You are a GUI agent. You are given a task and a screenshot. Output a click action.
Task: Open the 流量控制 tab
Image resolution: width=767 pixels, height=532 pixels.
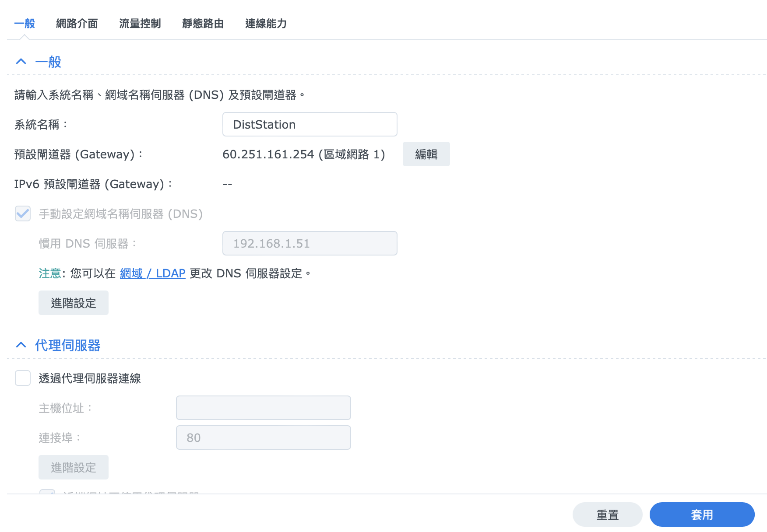coord(140,24)
